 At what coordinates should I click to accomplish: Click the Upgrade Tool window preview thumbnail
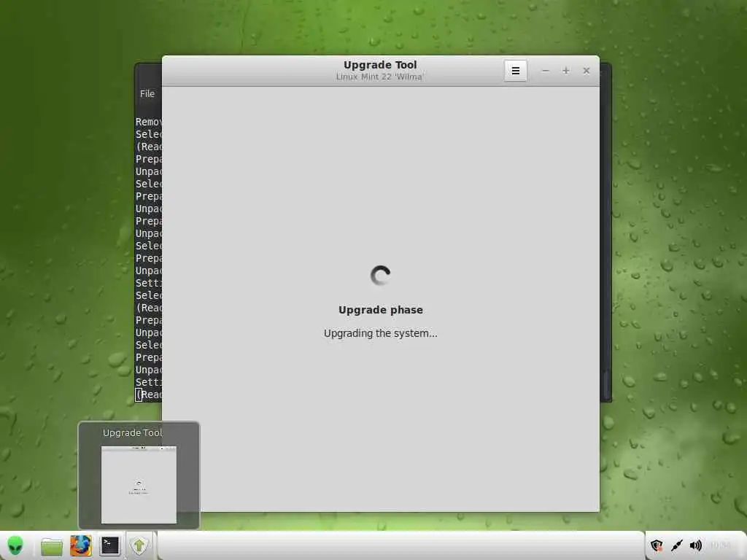(x=139, y=485)
